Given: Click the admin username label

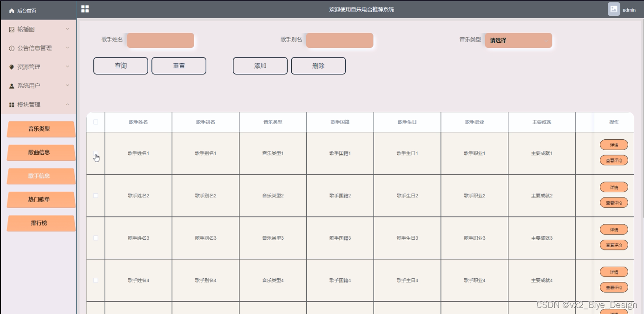Looking at the screenshot, I should pos(629,10).
